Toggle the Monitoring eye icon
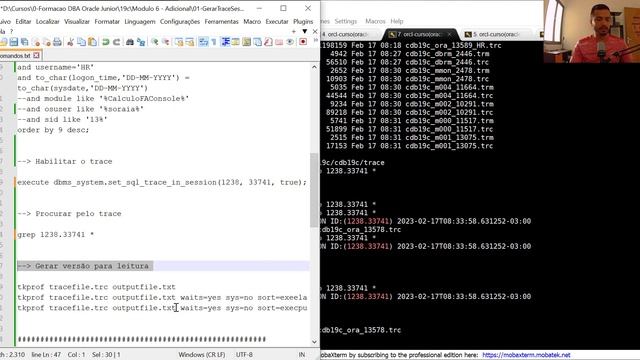 290,42
